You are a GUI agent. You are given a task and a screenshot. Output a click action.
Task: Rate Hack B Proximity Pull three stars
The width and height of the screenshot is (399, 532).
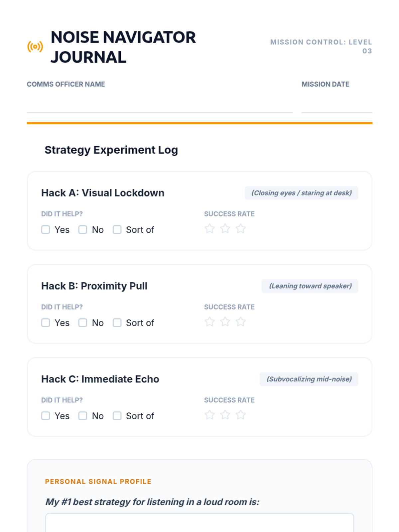[240, 322]
